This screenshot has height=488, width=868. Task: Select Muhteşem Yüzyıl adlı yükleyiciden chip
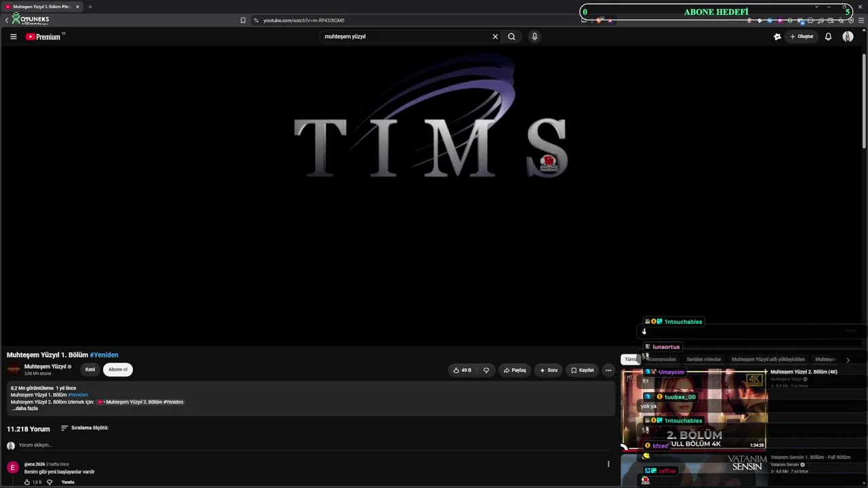point(768,359)
